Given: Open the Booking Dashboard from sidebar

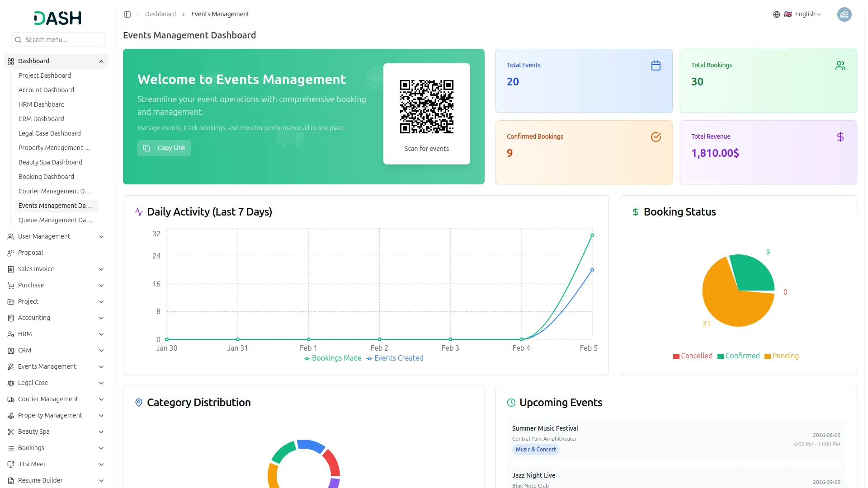Looking at the screenshot, I should point(46,177).
